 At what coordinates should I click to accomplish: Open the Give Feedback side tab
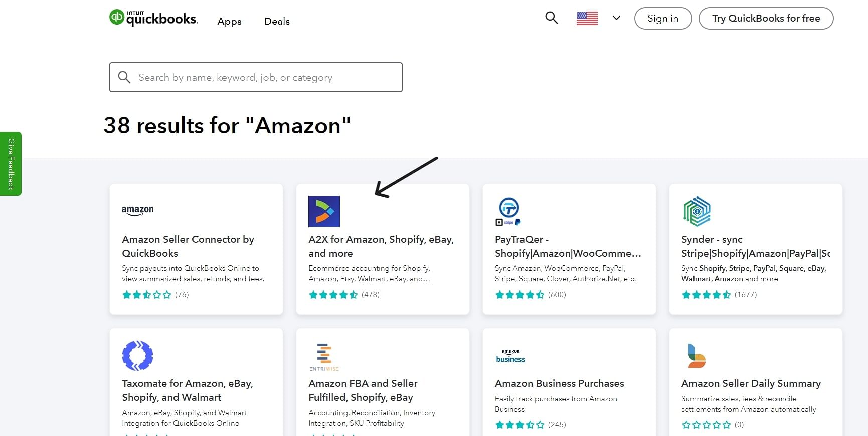[x=11, y=164]
